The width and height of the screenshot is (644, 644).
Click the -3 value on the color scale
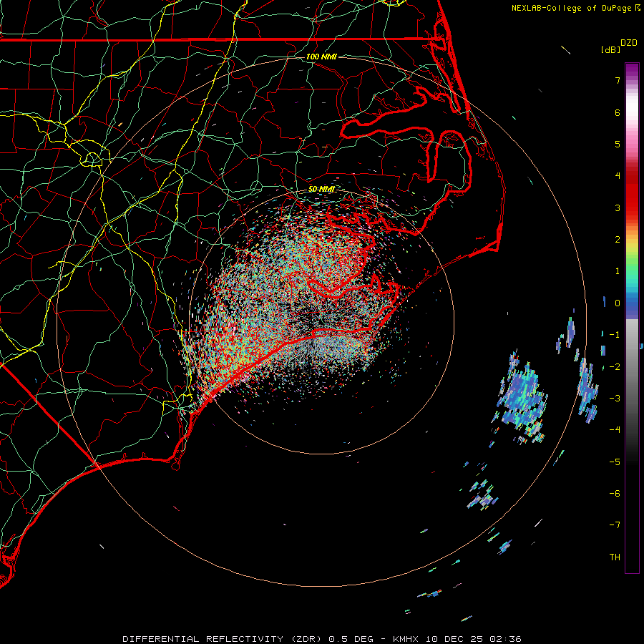tap(615, 399)
